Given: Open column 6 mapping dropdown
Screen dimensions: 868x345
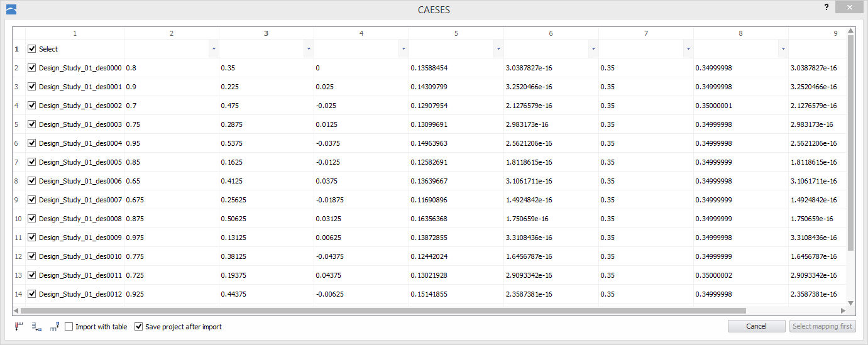Looking at the screenshot, I should tap(593, 49).
